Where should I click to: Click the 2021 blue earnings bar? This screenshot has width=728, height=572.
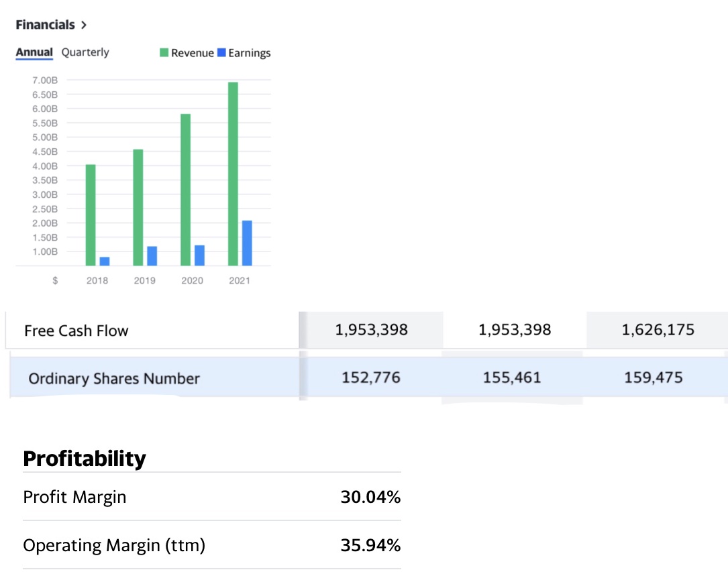247,243
